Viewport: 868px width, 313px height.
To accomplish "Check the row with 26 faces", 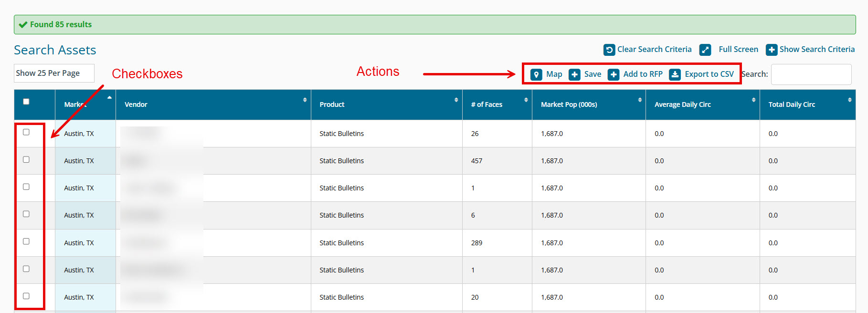I will (26, 132).
